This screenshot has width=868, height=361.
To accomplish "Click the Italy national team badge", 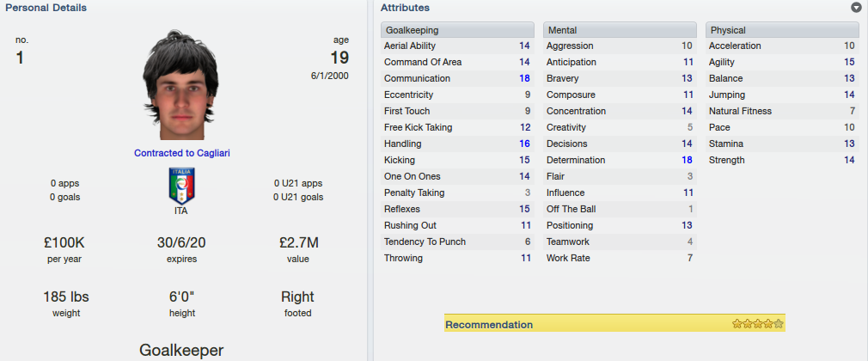I will click(x=181, y=186).
